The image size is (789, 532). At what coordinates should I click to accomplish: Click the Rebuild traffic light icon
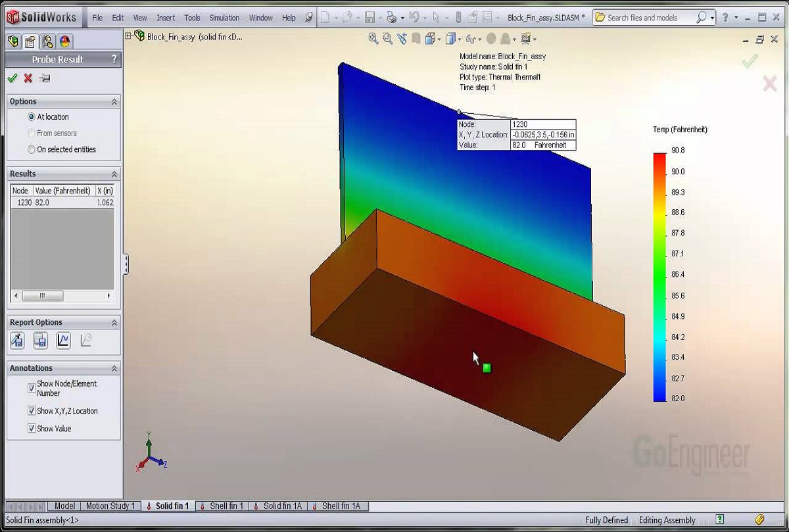point(459,18)
